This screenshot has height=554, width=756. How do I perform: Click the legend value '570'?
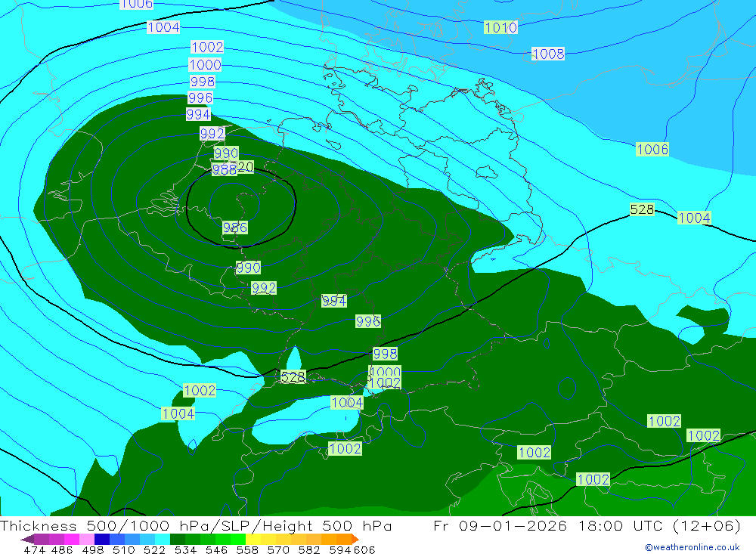[x=278, y=549]
